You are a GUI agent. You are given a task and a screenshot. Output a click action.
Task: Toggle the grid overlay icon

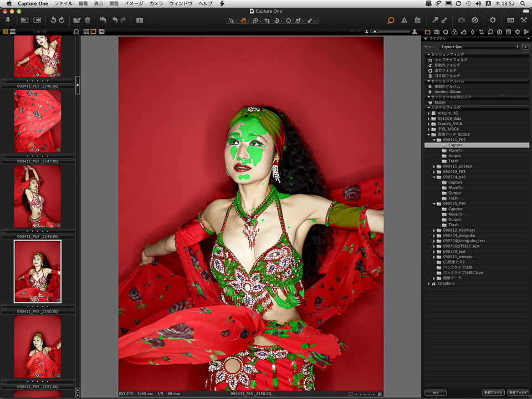417,20
